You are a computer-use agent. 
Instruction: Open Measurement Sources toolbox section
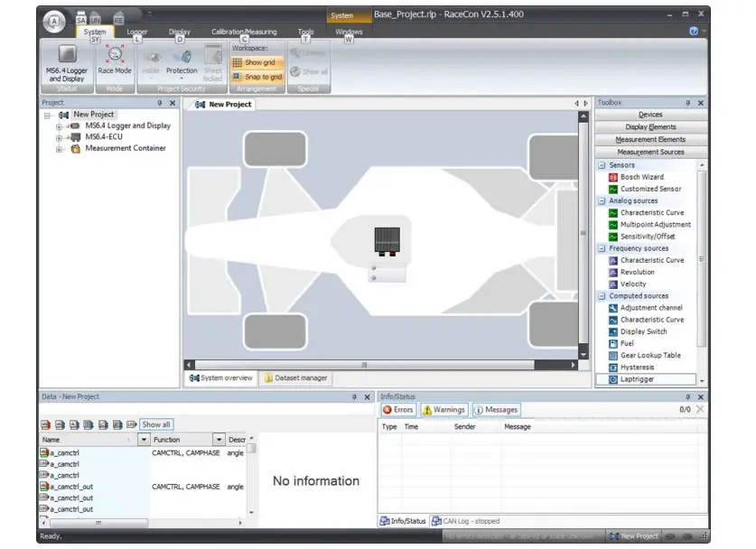(650, 152)
